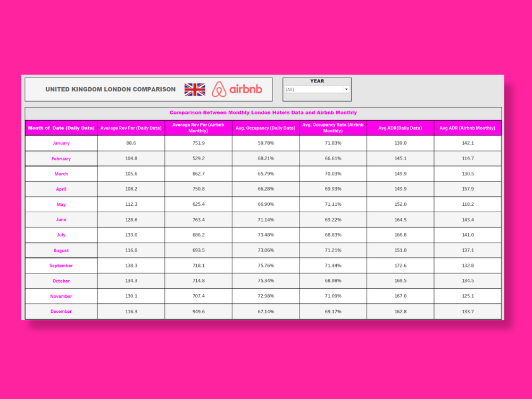The width and height of the screenshot is (532, 399).
Task: Select the August row label
Action: [x=61, y=251]
